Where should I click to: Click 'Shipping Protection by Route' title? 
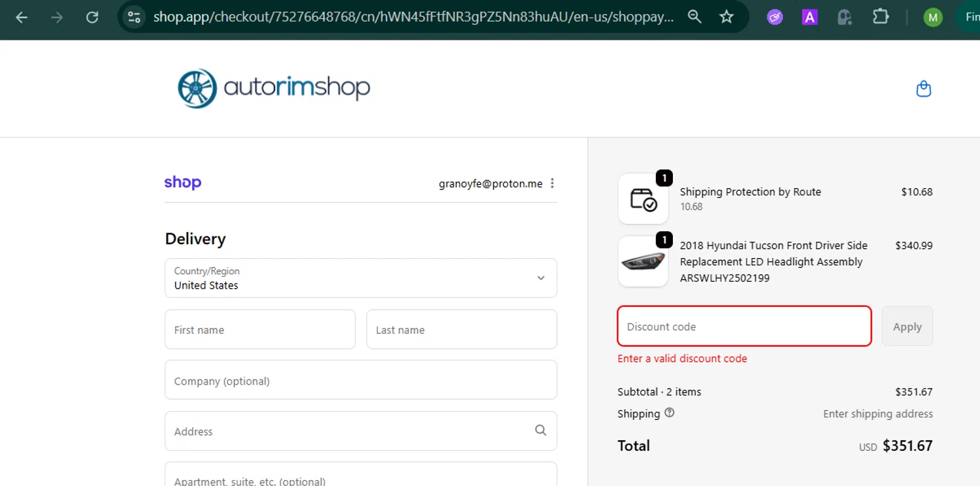tap(751, 192)
